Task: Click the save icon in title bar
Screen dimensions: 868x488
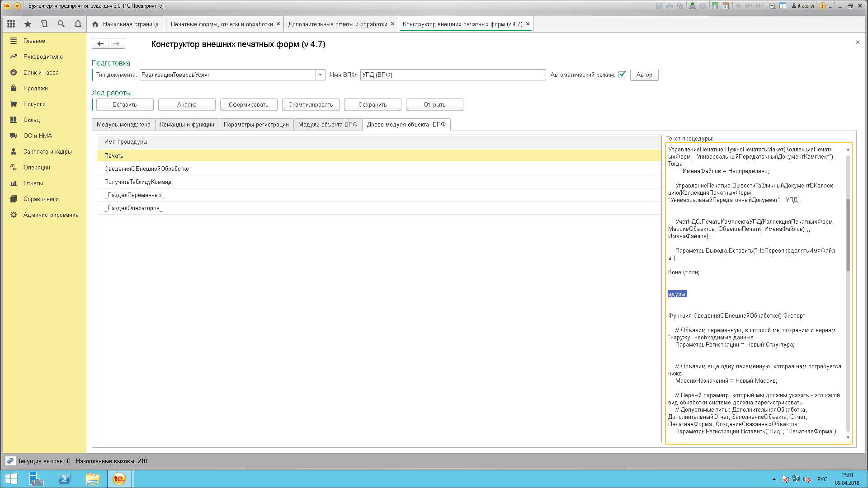Action: [659, 6]
